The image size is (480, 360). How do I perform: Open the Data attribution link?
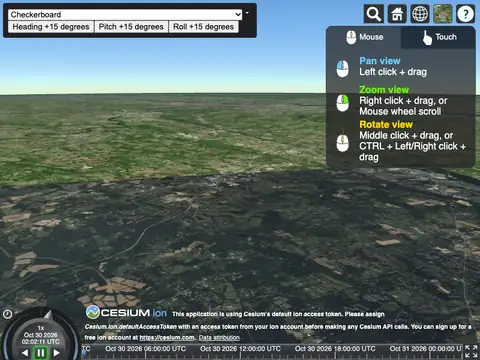(219, 337)
